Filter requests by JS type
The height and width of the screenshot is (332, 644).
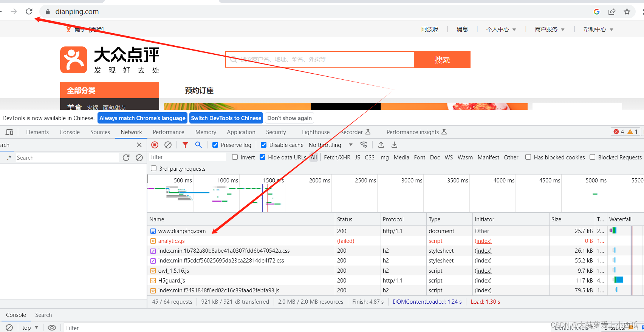pos(358,157)
